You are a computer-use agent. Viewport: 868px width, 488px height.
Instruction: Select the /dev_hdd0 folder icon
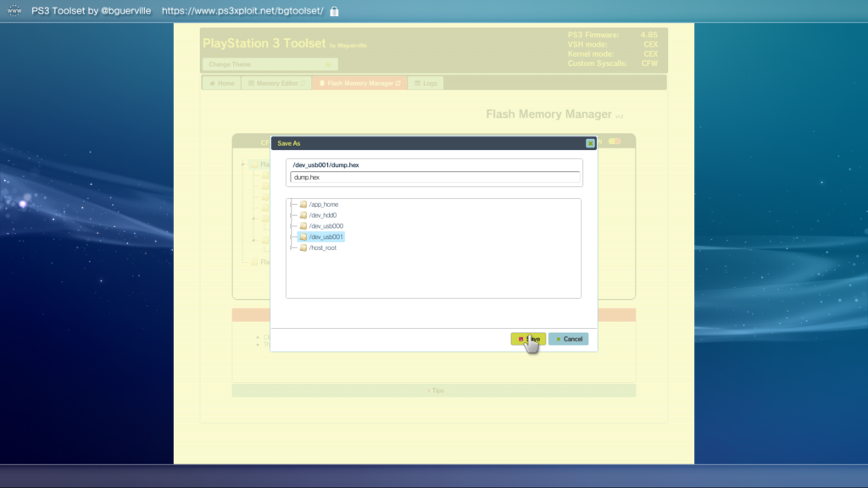coord(303,215)
